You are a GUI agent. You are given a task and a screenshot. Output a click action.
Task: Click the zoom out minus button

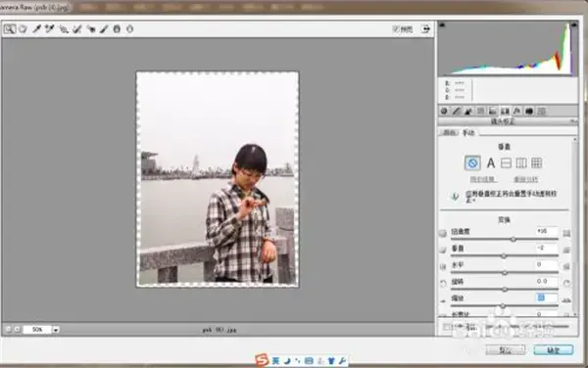[8, 330]
